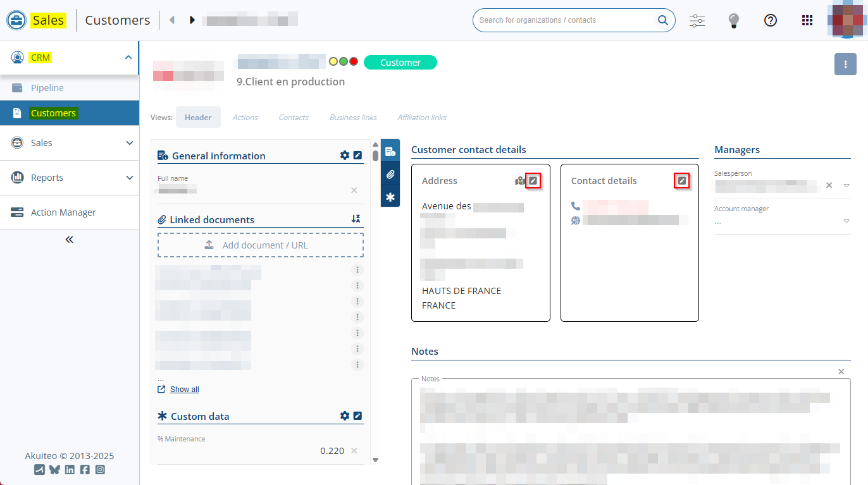The height and width of the screenshot is (485, 868).
Task: Open the filter sliders settings icon
Action: point(697,20)
